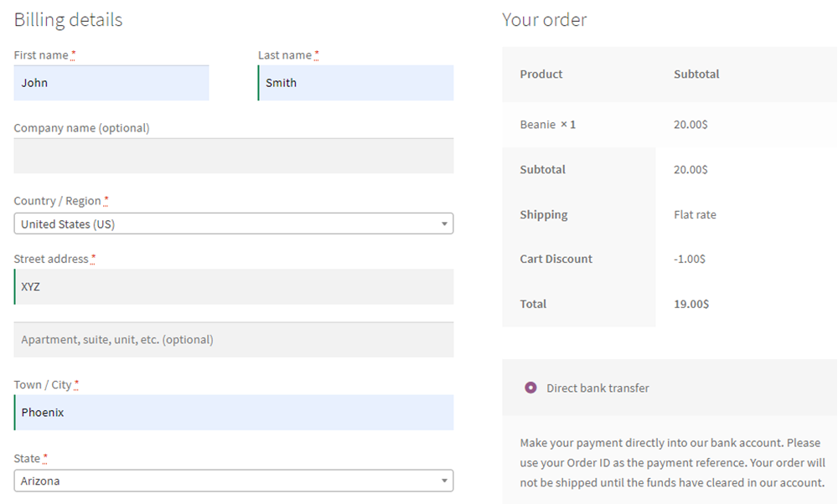Click the Beanie product name in order

click(x=538, y=124)
